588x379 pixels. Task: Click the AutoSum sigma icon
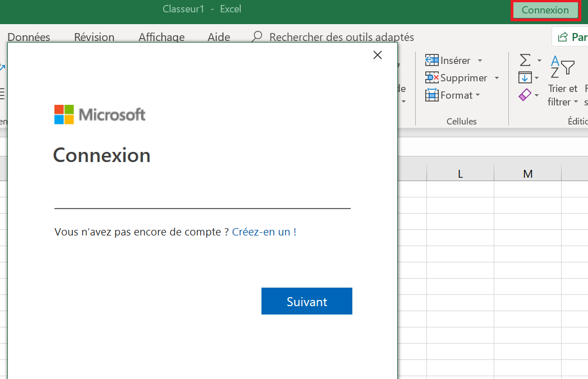point(525,60)
